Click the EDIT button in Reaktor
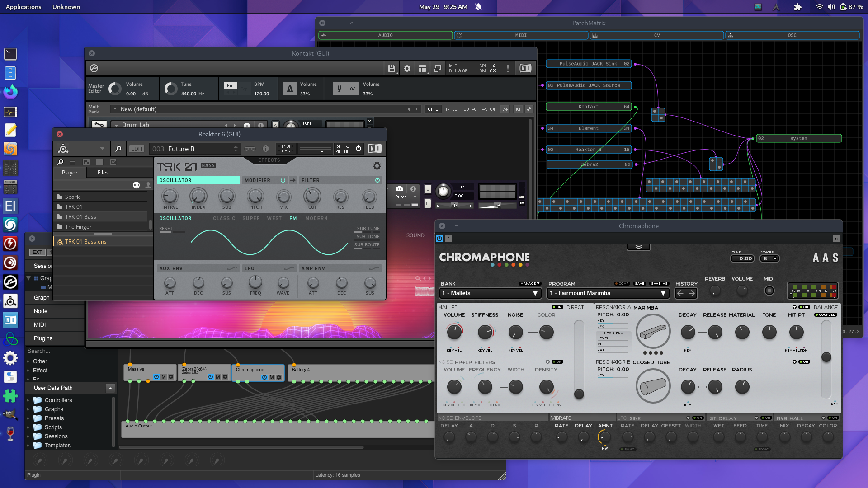 coord(137,149)
